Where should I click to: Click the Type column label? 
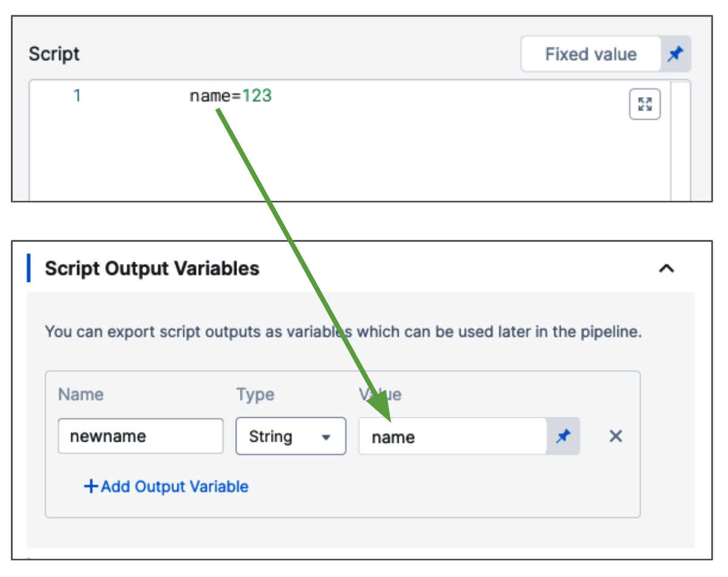pyautogui.click(x=255, y=395)
